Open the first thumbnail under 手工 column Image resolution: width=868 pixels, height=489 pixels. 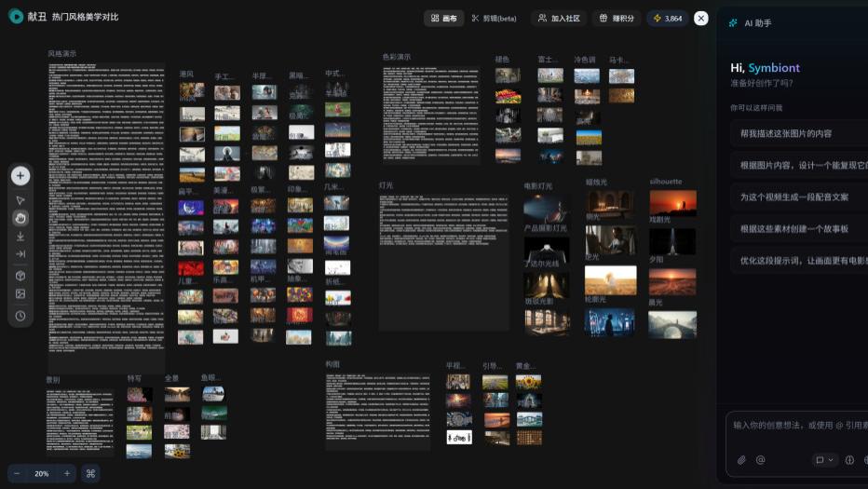(x=227, y=92)
